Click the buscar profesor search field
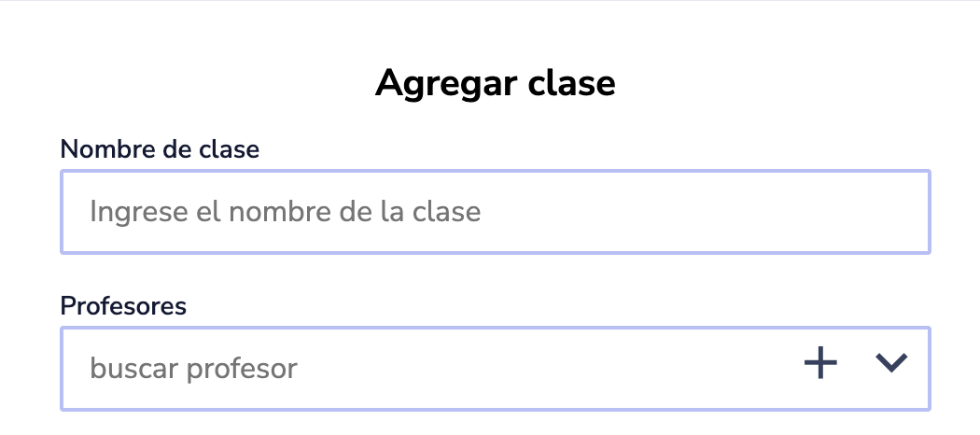980x435 pixels. (x=420, y=368)
